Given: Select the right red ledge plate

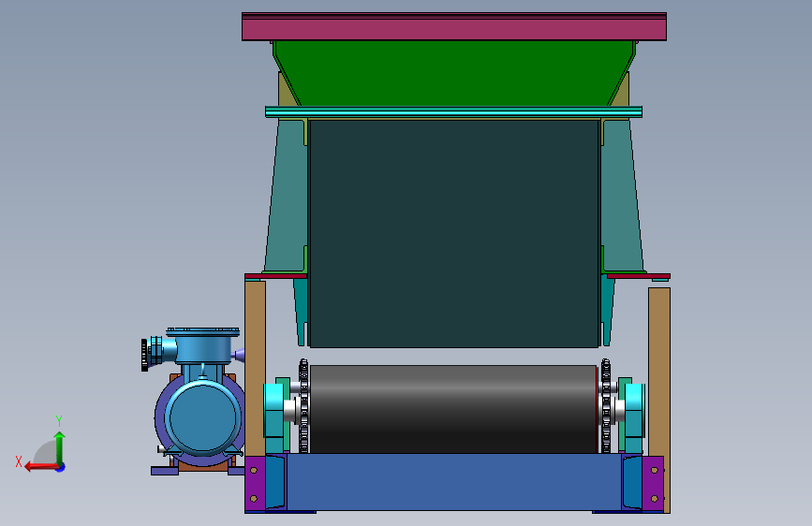Looking at the screenshot, I should [x=639, y=276].
